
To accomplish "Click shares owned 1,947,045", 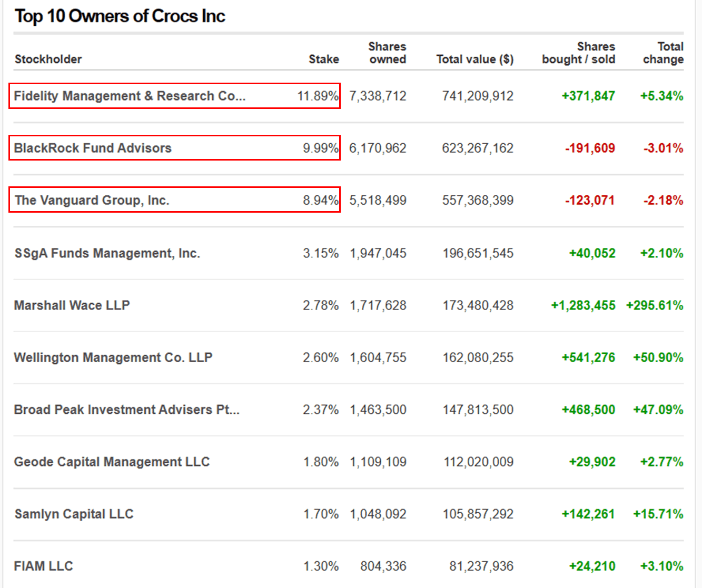I will pos(378,253).
